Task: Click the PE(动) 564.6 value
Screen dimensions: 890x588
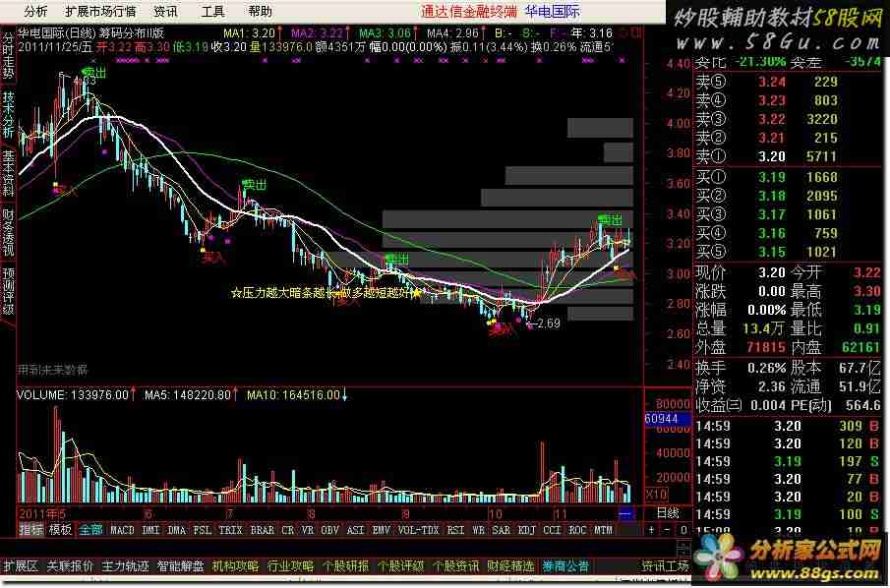Action: pyautogui.click(x=862, y=405)
